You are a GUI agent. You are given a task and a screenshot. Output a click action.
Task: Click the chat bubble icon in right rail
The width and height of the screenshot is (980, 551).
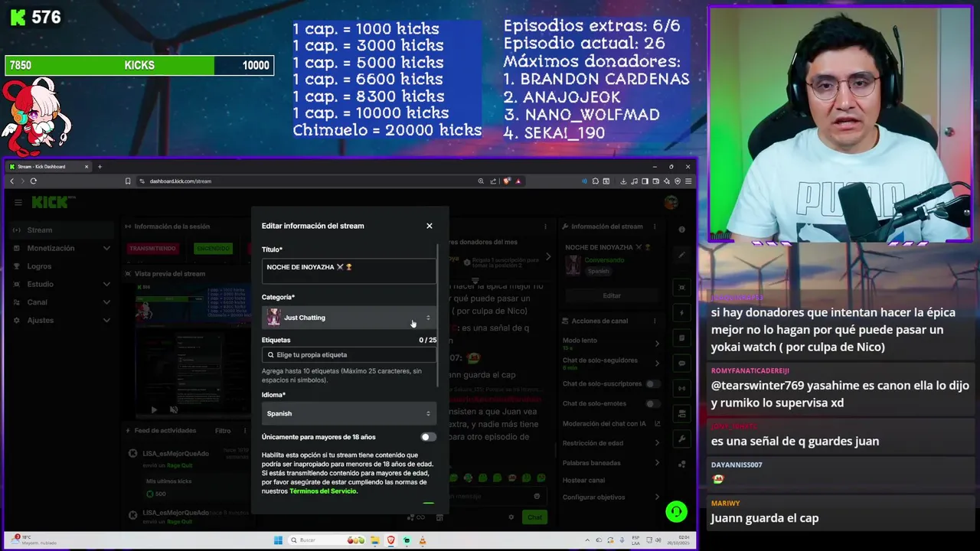[x=681, y=363]
